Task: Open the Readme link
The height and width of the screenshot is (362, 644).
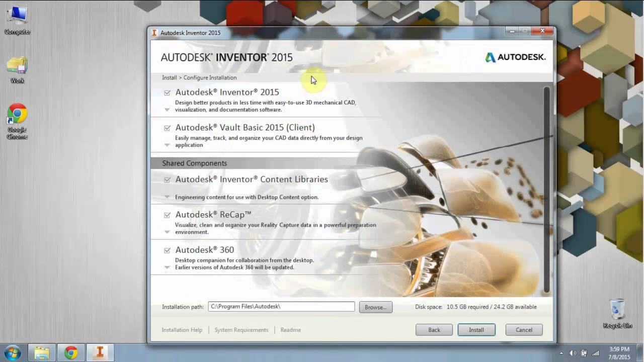Action: click(291, 330)
